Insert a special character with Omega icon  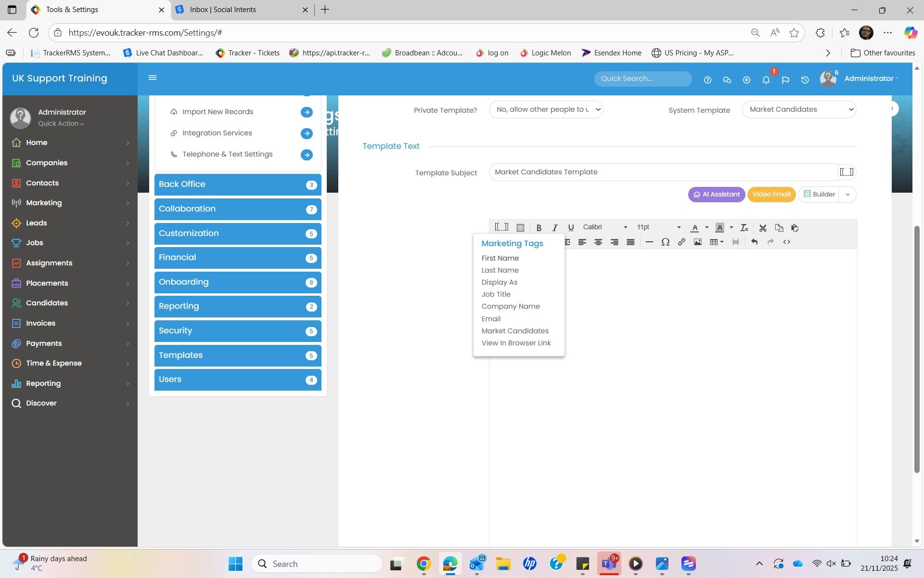point(665,242)
